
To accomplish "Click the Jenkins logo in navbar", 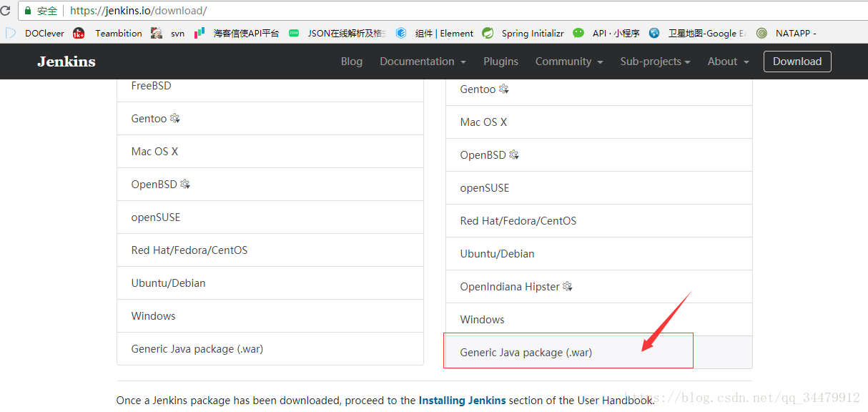I will pyautogui.click(x=66, y=62).
